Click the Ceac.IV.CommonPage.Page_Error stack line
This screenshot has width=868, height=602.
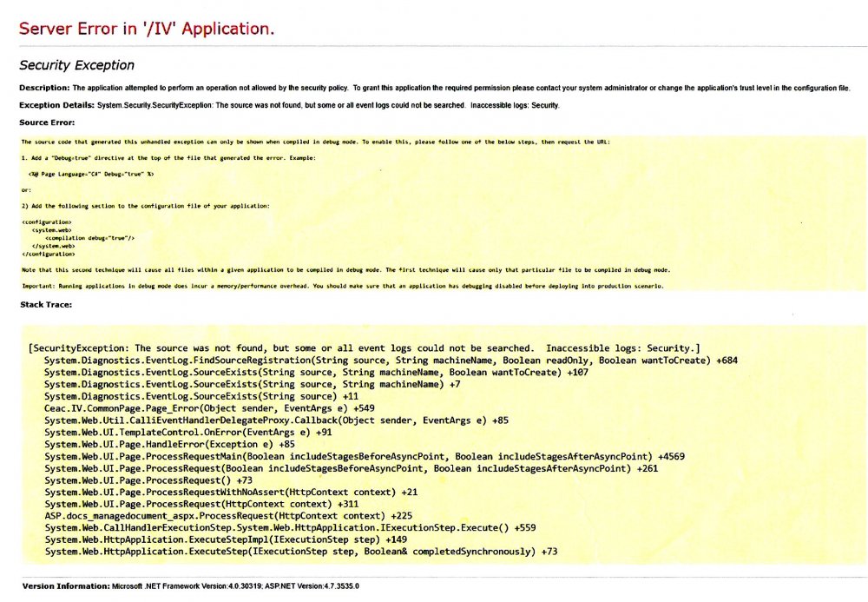(209, 407)
